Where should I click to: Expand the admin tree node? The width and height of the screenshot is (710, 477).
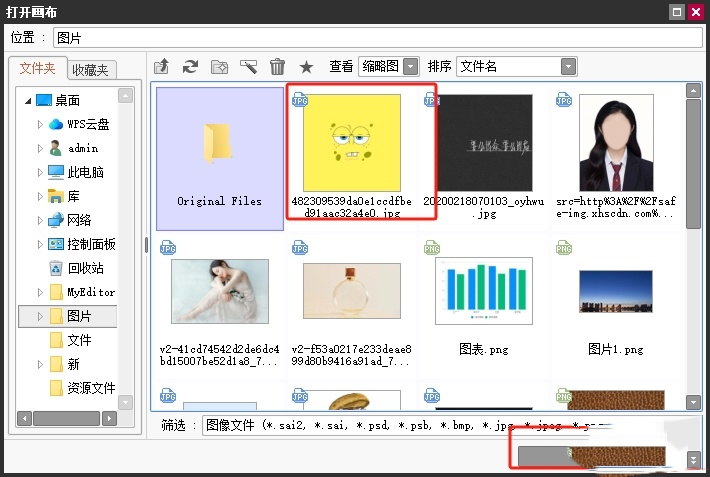point(40,148)
